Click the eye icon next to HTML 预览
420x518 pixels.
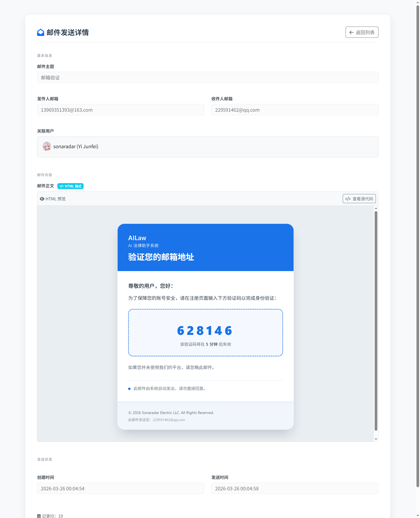click(42, 199)
